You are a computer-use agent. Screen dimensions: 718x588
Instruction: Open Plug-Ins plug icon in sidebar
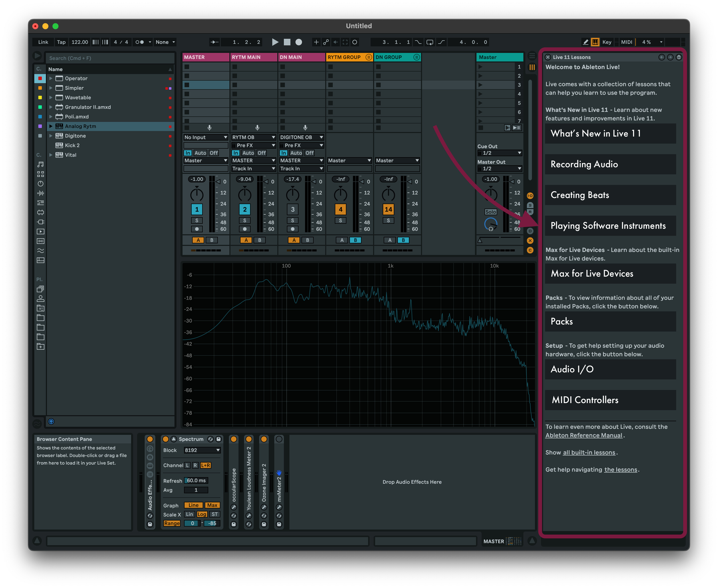point(40,222)
